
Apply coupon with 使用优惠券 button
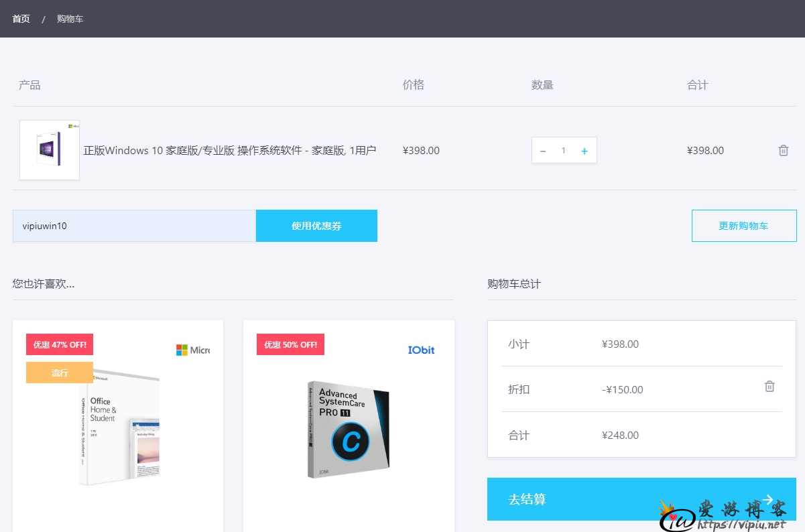tap(316, 226)
